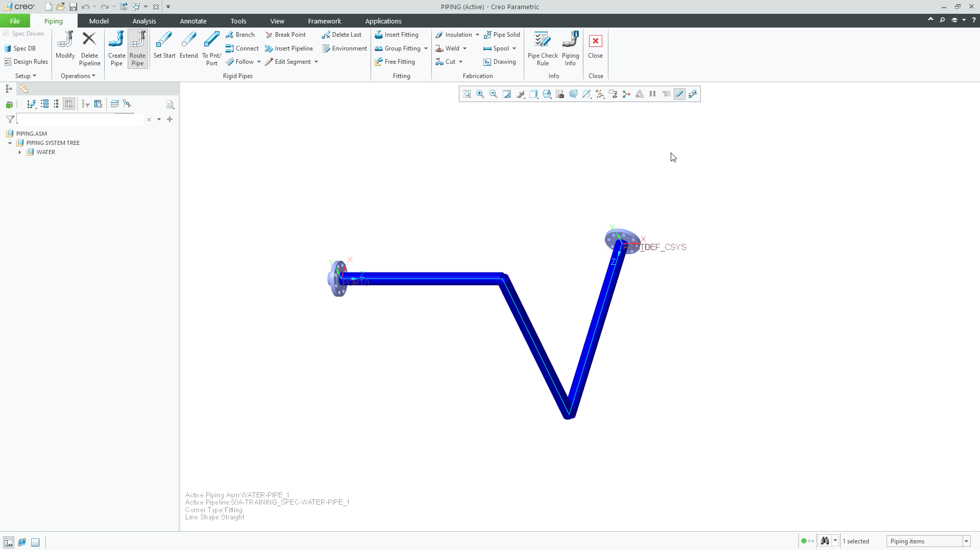Screen dimensions: 980x550
Task: Click the Branch button
Action: [x=240, y=35]
